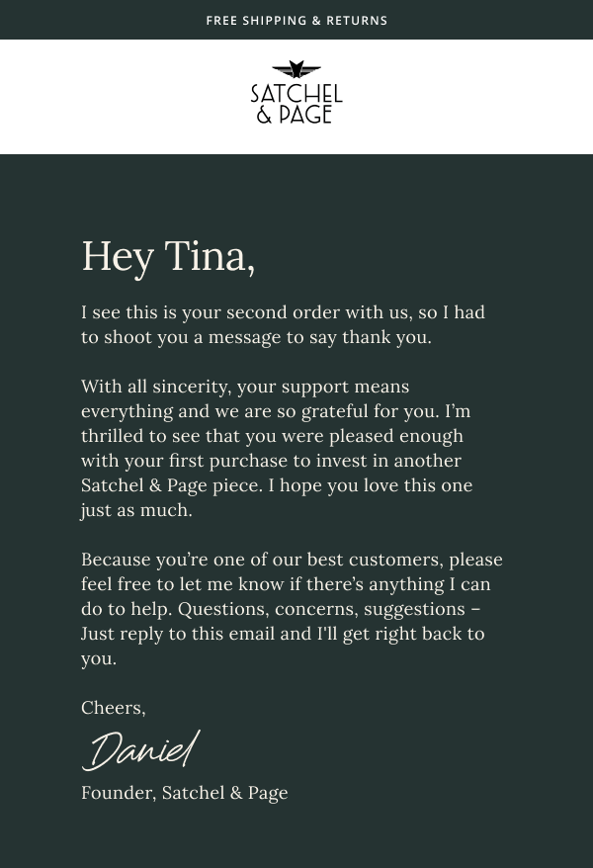
Task: Click Daniel's handwritten signature
Action: [140, 750]
